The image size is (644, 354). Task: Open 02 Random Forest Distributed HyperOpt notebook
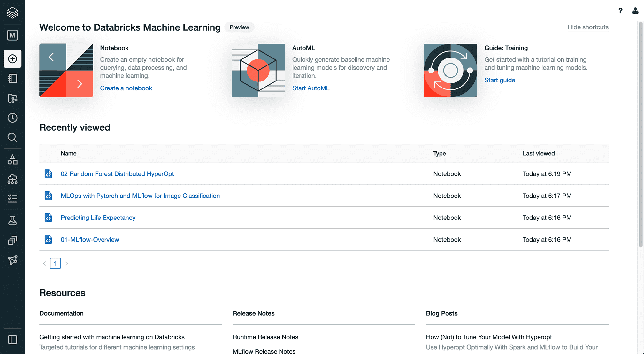(117, 174)
